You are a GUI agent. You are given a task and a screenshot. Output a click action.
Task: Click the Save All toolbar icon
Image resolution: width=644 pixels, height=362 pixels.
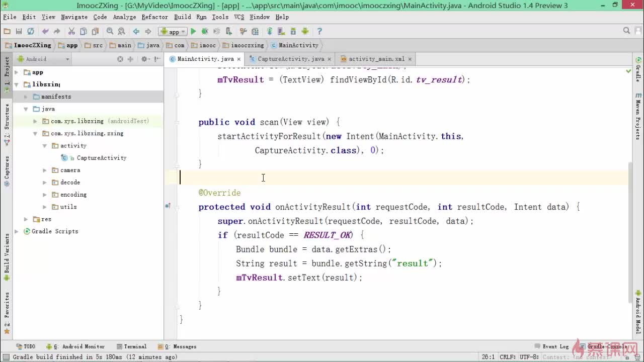(x=19, y=31)
